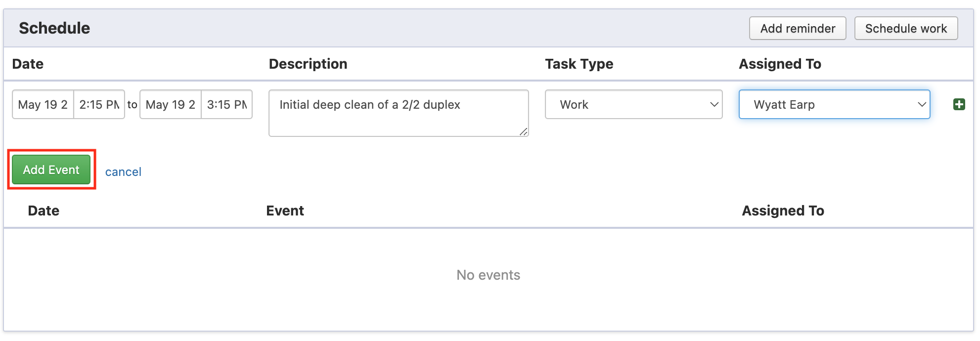Click the Assigned To header above Wyatt Earp
Viewport: 980px width, 341px height.
point(779,64)
